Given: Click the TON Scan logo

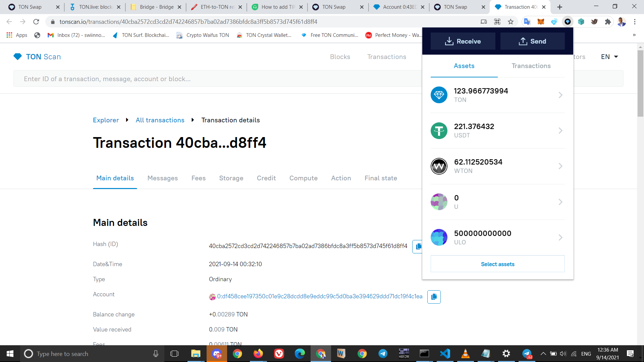Looking at the screenshot, I should click(37, 57).
